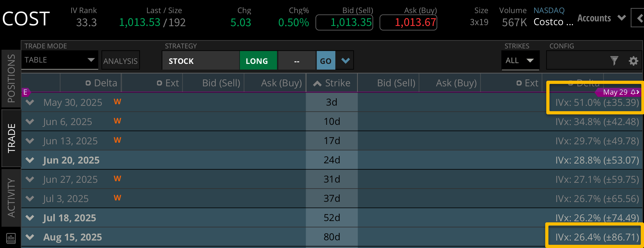Switch to the POSITIONS tab
Screen dimensions: 644x248
point(11,79)
